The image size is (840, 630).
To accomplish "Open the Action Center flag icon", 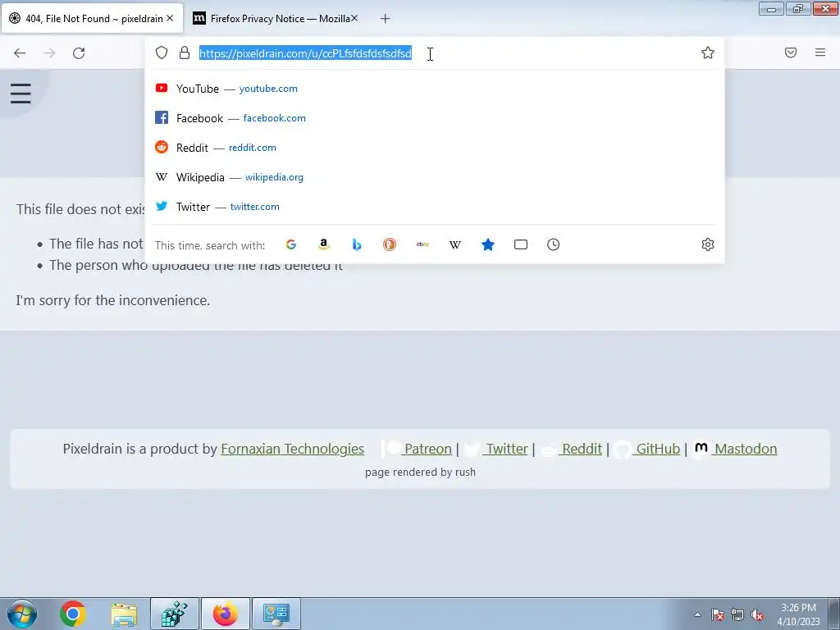I will click(718, 615).
